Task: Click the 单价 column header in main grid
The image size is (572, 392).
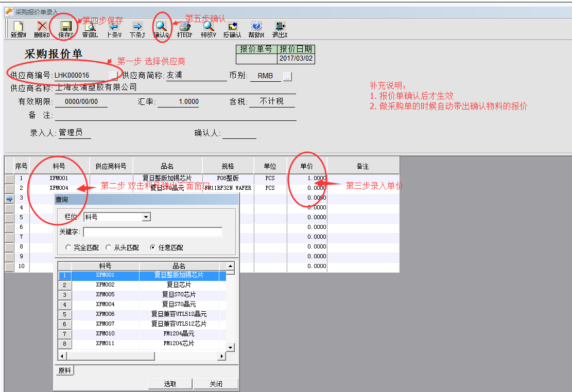Action: point(307,166)
